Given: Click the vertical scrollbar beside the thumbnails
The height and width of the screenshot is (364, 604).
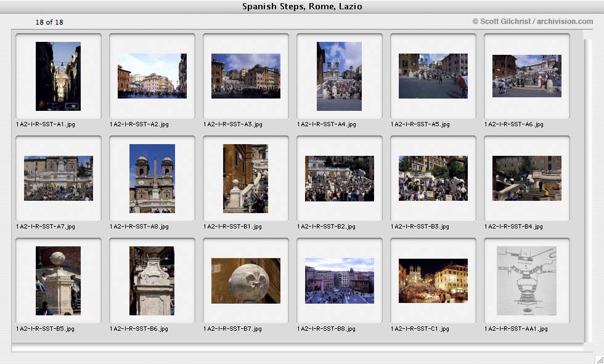Looking at the screenshot, I should click(x=587, y=190).
